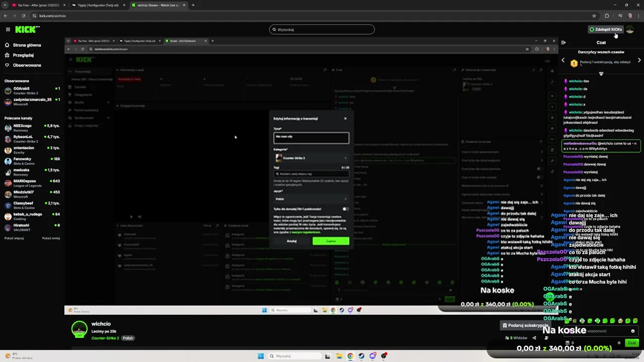Click the Windows taskbar Wyszukaj search box

coord(294,356)
